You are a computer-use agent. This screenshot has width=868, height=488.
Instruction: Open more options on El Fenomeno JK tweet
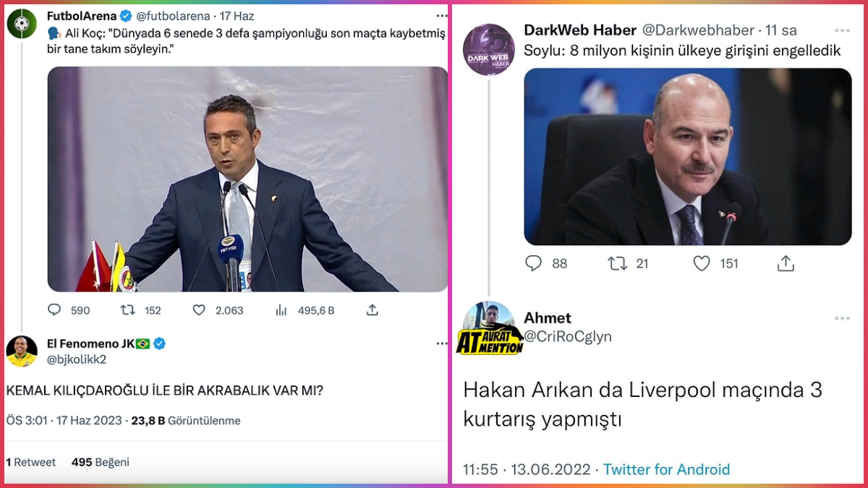[441, 344]
